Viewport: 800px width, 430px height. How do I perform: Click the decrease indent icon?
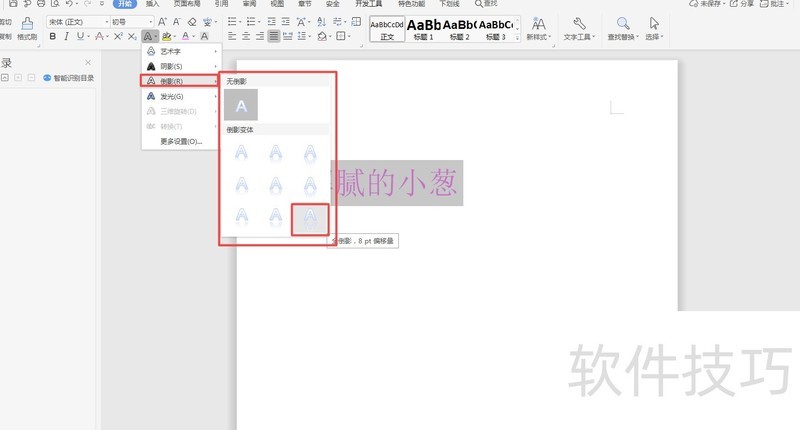tap(271, 21)
